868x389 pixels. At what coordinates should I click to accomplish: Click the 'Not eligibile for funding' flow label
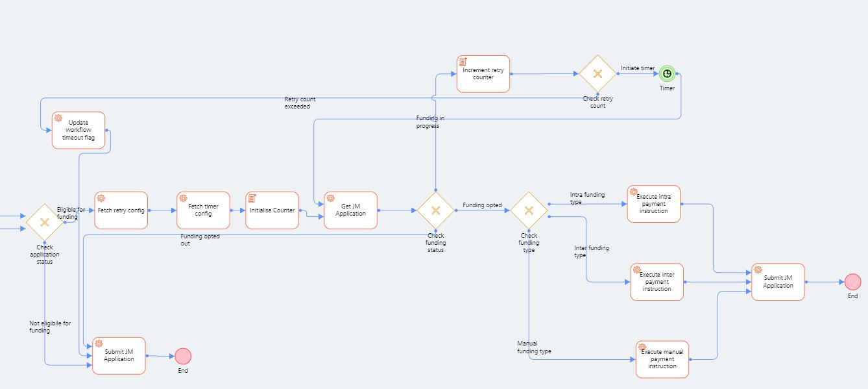coord(50,327)
